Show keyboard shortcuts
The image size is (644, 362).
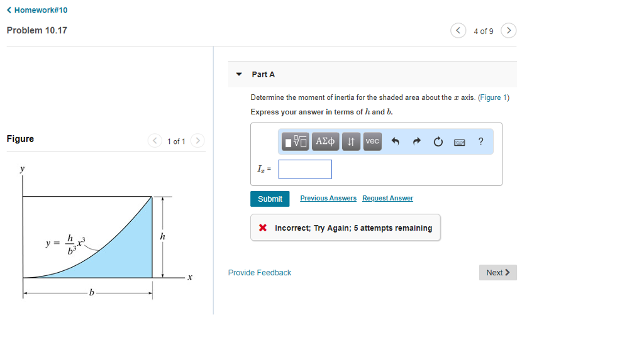pos(460,142)
